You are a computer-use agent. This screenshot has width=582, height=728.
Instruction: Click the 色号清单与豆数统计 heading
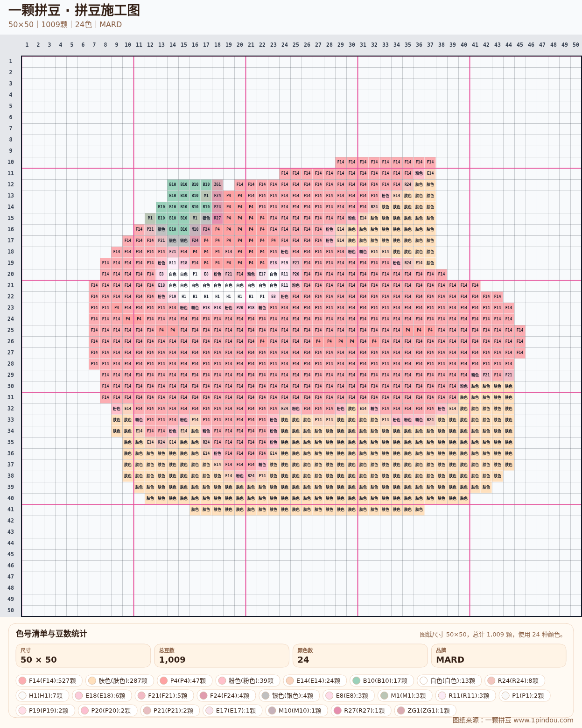pos(51,634)
